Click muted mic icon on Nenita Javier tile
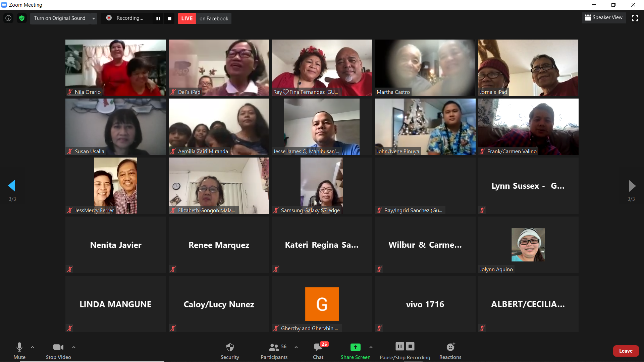This screenshot has height=362, width=644. tap(70, 269)
